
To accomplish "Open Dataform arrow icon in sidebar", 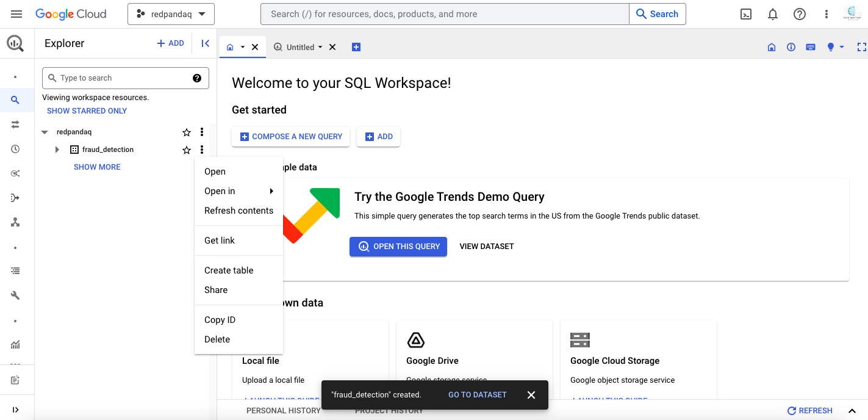I will pos(15,198).
